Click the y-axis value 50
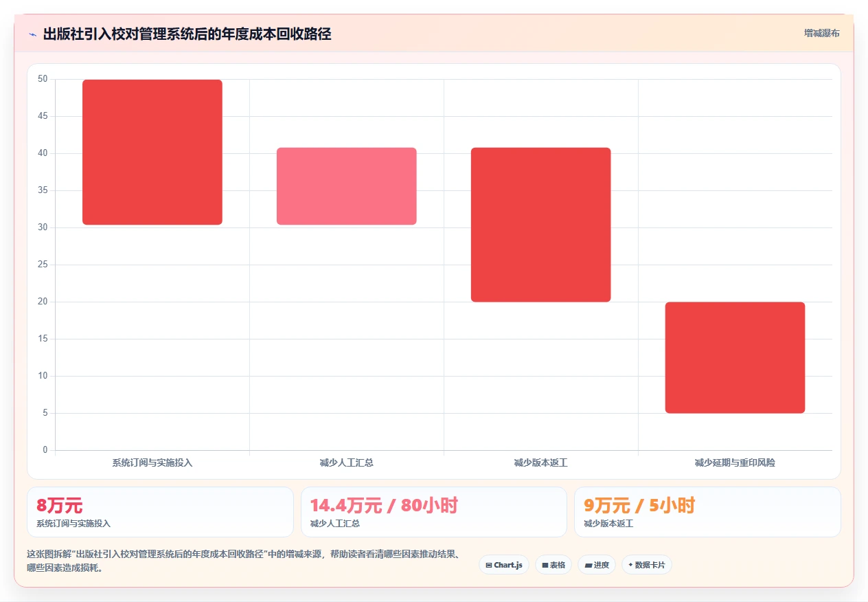Screen dimensions: 868x602 [43, 79]
